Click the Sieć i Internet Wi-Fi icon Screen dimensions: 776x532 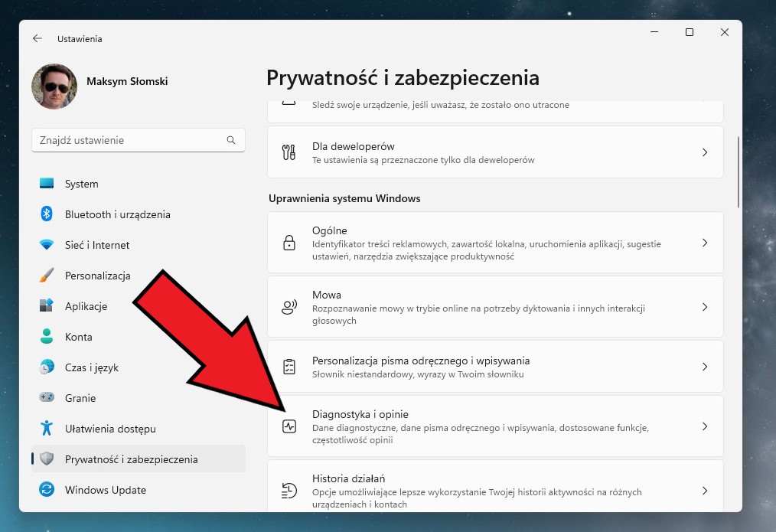[47, 245]
